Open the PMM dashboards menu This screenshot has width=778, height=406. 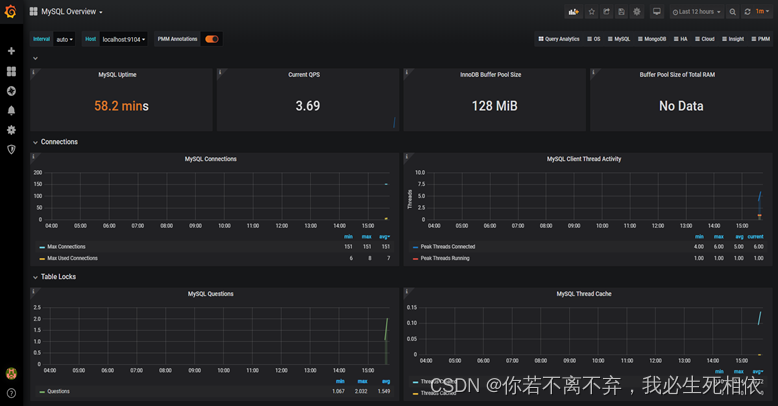pyautogui.click(x=761, y=39)
